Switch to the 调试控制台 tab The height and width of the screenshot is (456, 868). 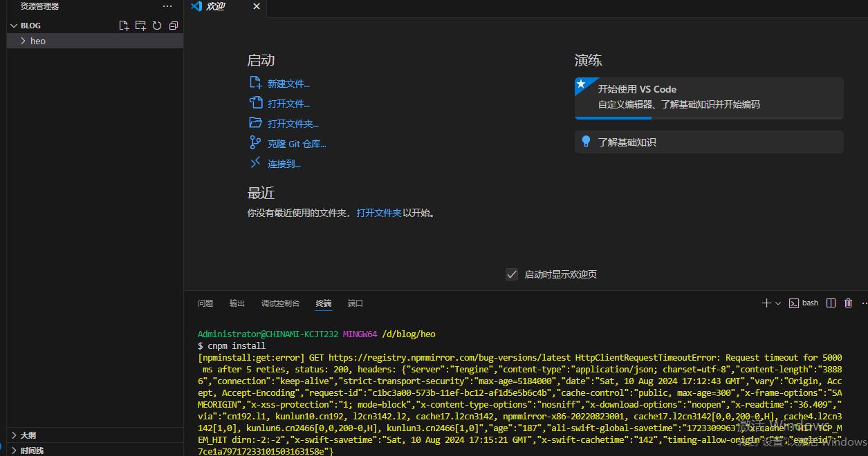click(280, 303)
